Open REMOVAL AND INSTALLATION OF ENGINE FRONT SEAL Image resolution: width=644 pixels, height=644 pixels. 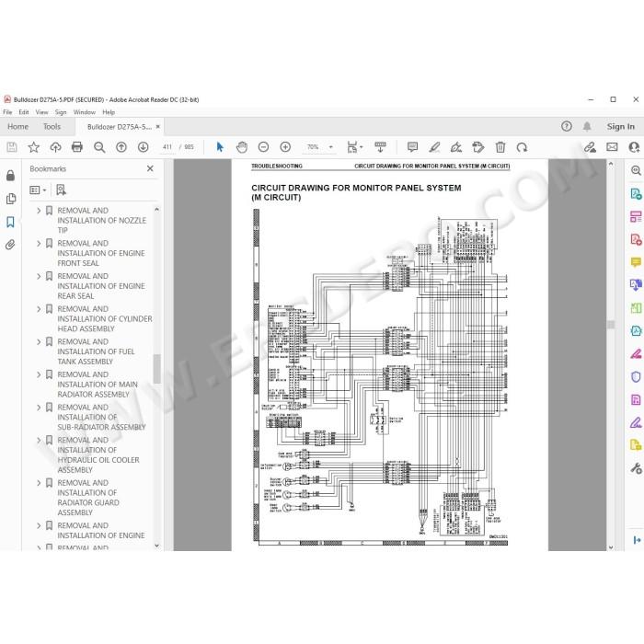click(x=101, y=253)
